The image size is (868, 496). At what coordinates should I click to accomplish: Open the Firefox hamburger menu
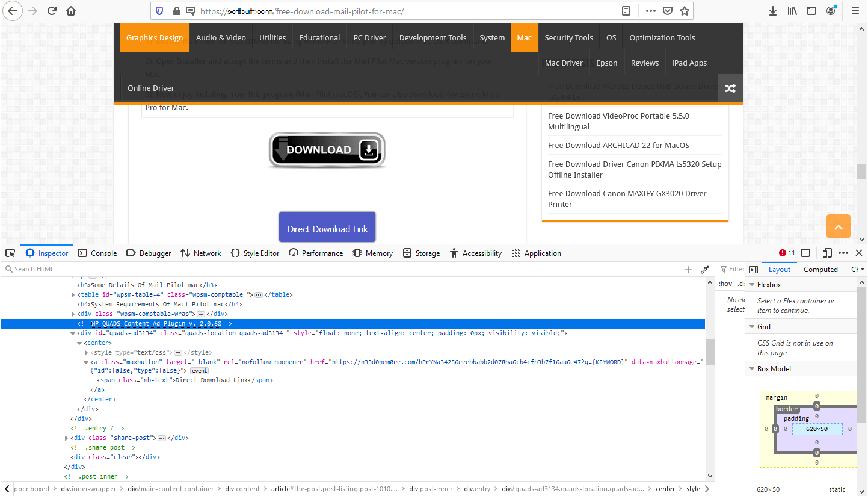tap(855, 11)
